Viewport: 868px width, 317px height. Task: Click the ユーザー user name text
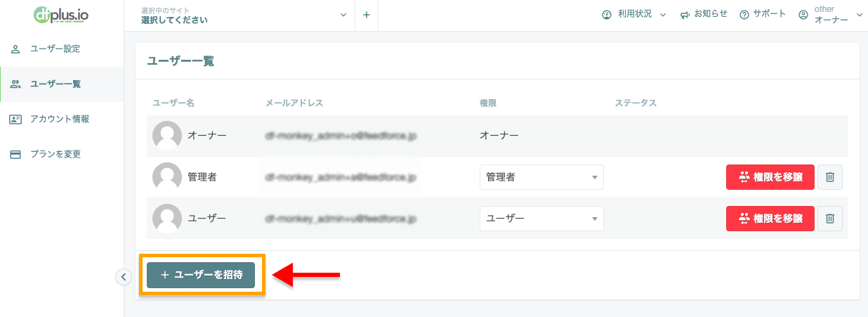[x=207, y=219]
